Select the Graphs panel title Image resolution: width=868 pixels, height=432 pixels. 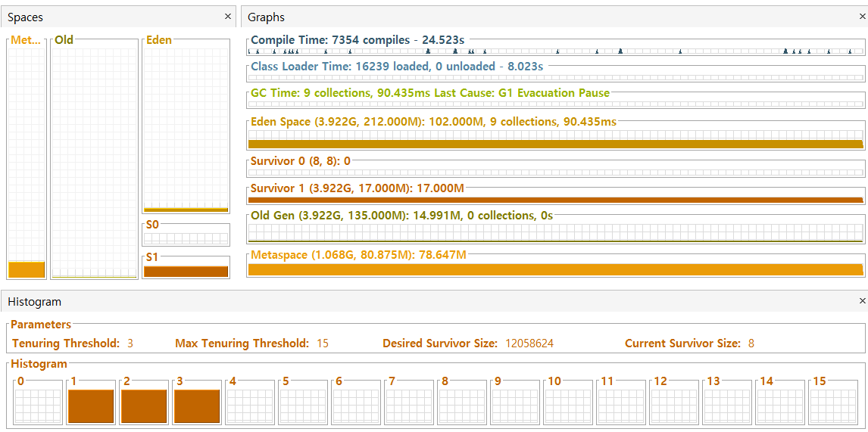point(267,17)
